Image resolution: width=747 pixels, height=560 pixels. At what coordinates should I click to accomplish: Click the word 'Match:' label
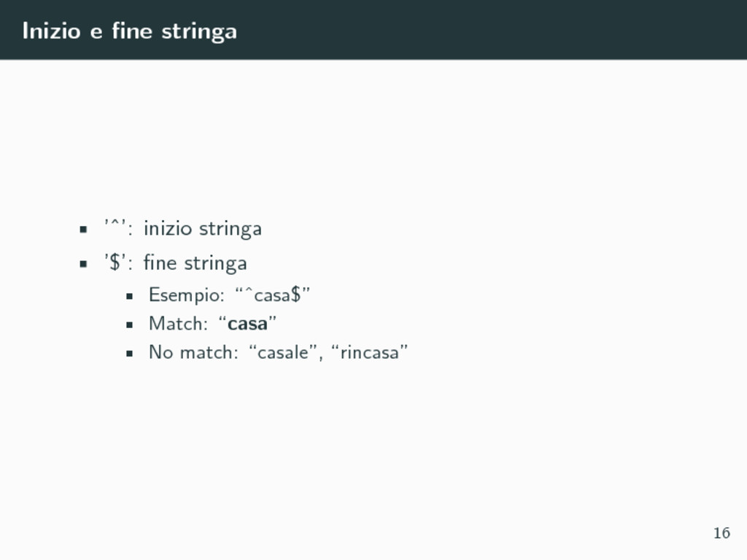(178, 324)
